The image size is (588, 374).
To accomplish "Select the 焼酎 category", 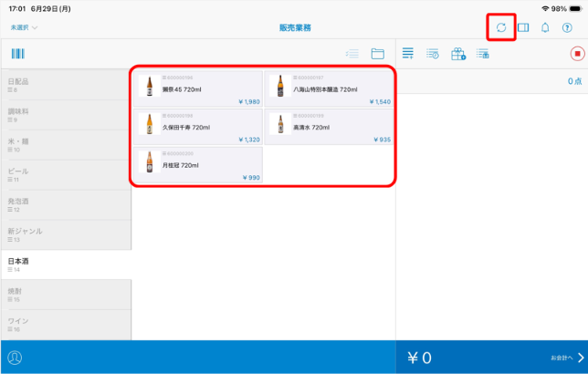I will (66, 295).
